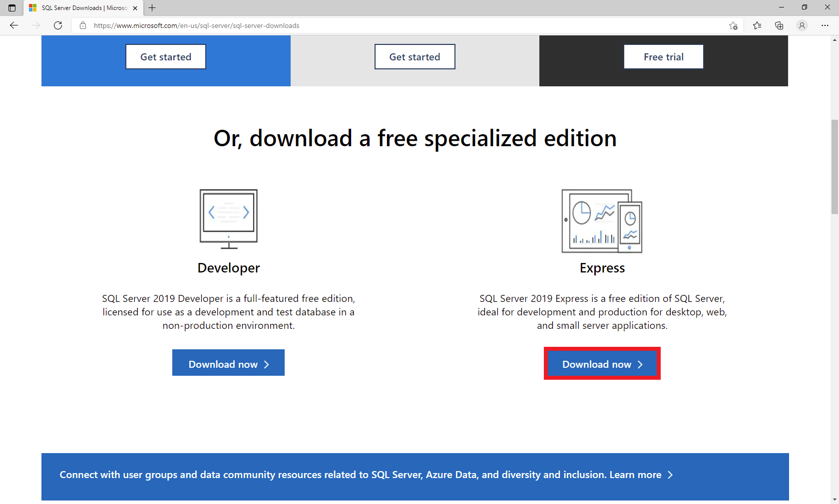Reload the page with the refresh icon
The height and width of the screenshot is (504, 839).
coord(58,25)
